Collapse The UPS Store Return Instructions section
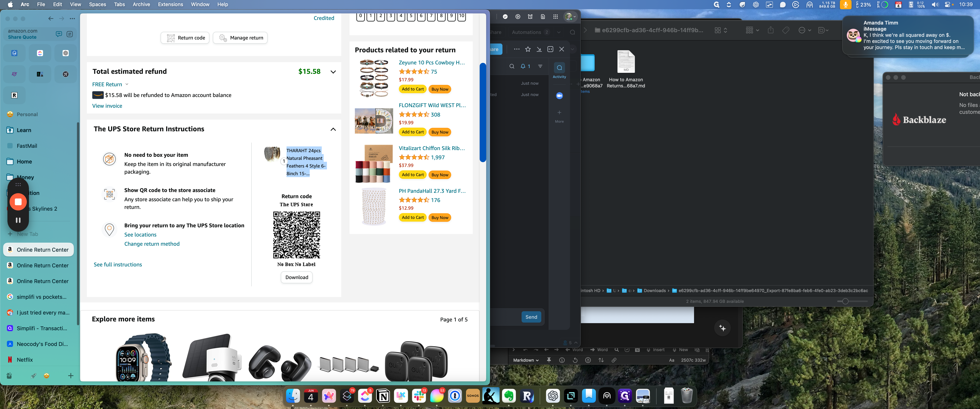 click(333, 130)
